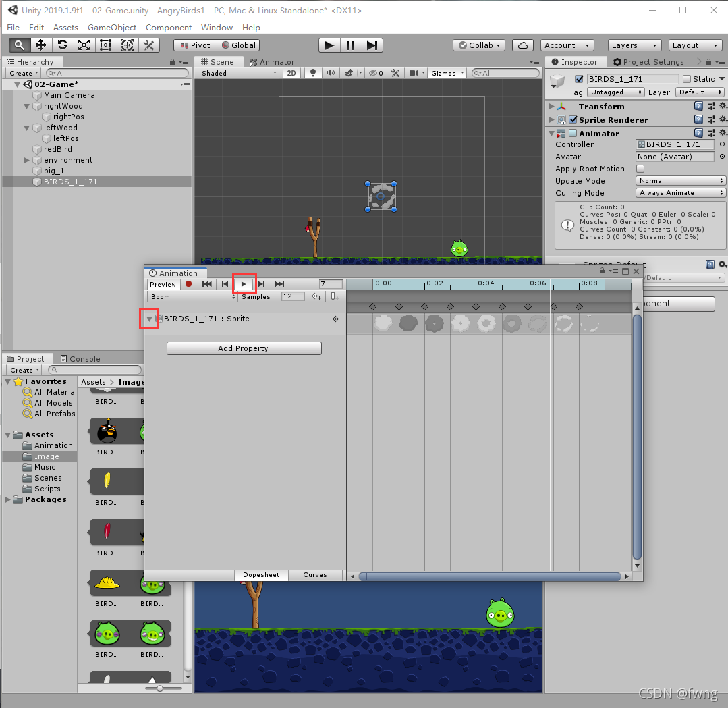Click the Add Property button
728x708 pixels.
point(244,348)
